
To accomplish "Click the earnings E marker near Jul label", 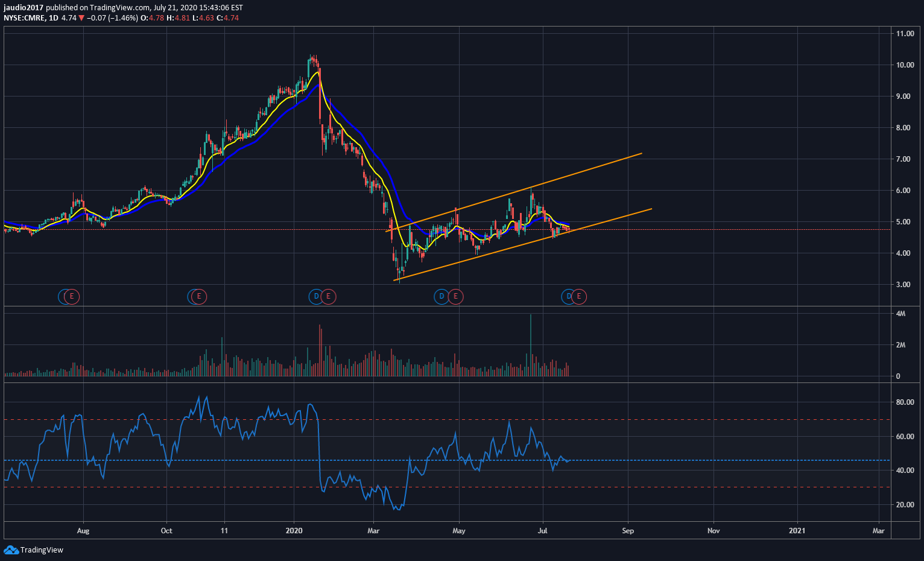I will click(x=579, y=296).
